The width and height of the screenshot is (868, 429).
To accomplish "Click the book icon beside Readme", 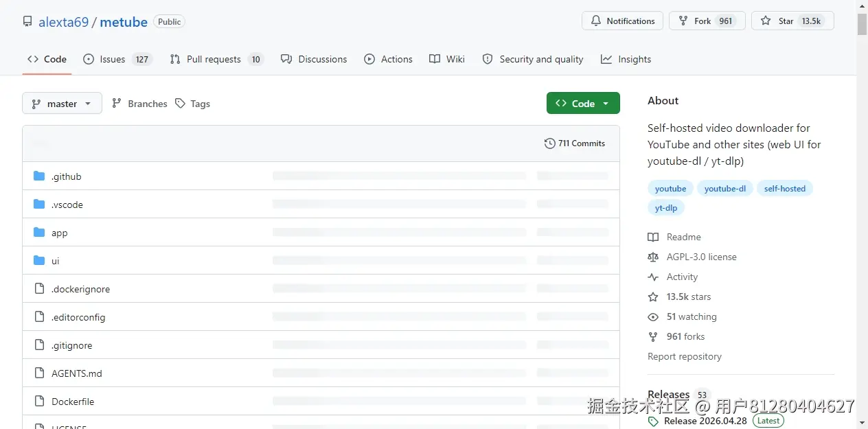I will [x=653, y=237].
